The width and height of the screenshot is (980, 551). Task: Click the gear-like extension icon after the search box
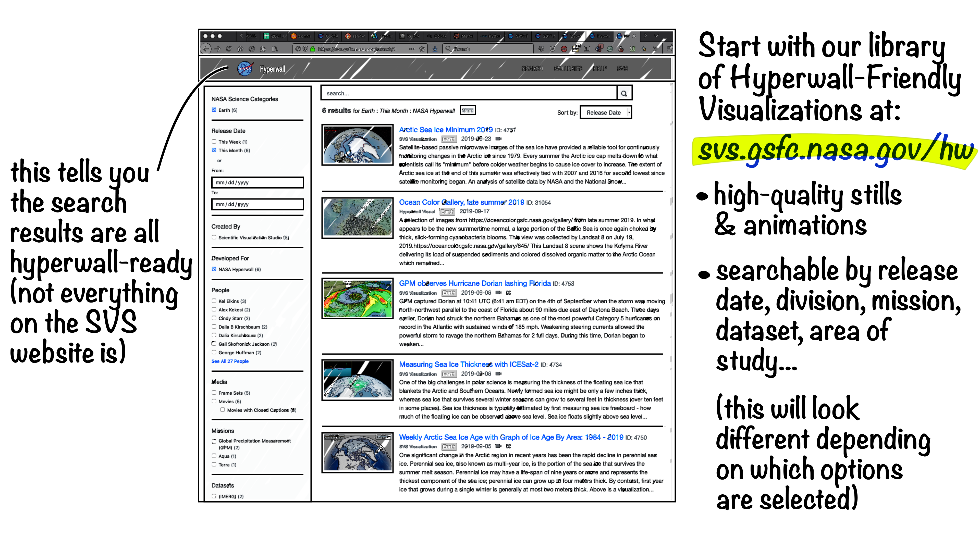point(541,49)
